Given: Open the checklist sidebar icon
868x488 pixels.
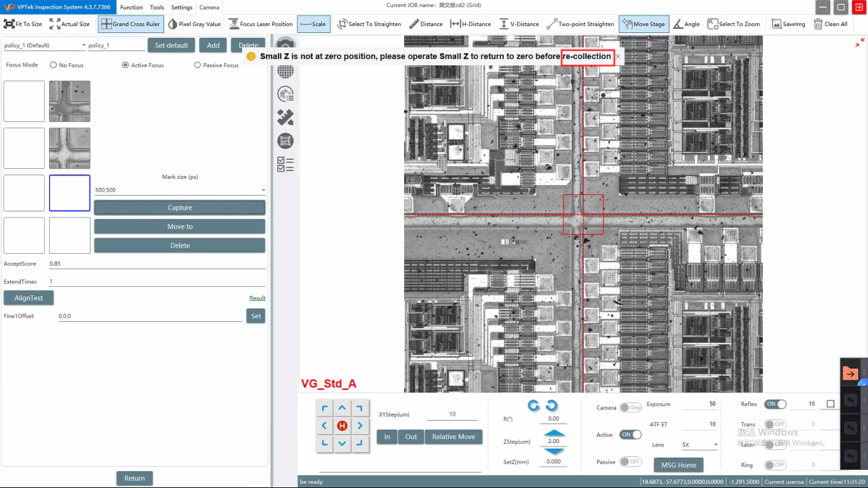Looking at the screenshot, I should tap(286, 165).
